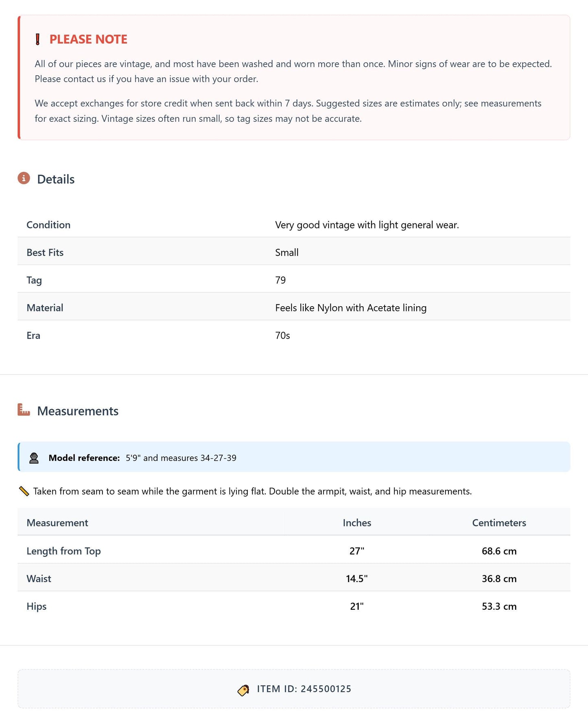
Task: Click the Inches column header
Action: pyautogui.click(x=357, y=523)
